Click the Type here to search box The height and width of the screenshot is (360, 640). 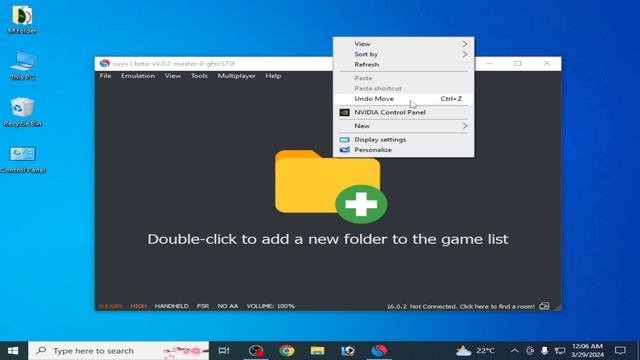[x=118, y=351]
